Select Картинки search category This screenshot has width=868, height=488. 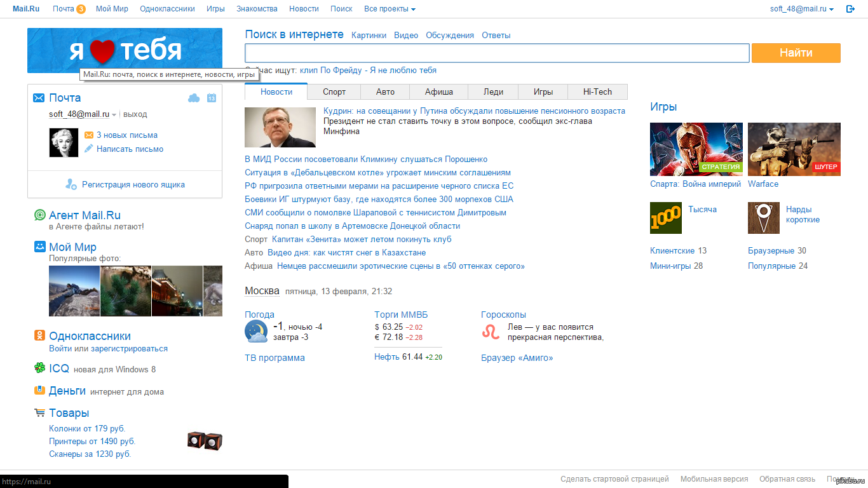click(369, 36)
